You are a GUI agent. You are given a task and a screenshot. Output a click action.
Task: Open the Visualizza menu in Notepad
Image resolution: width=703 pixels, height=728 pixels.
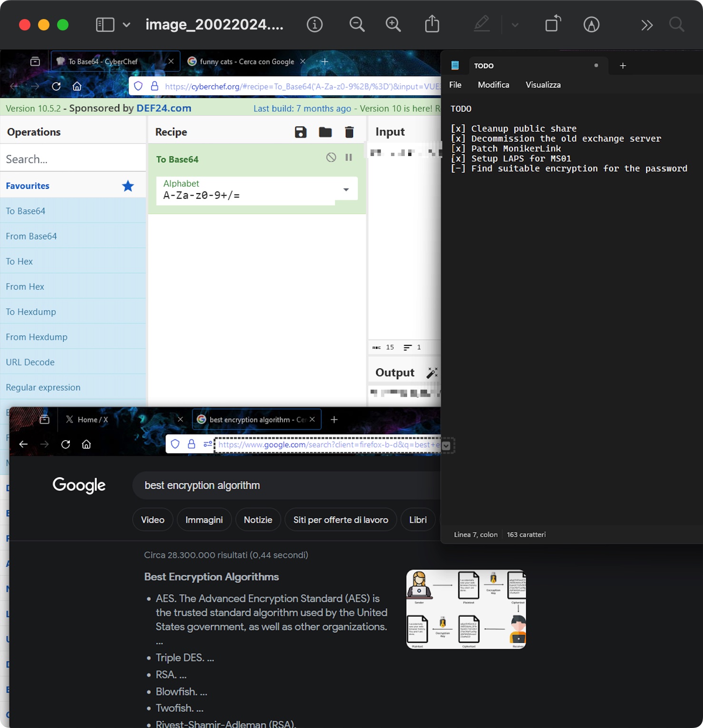tap(543, 85)
